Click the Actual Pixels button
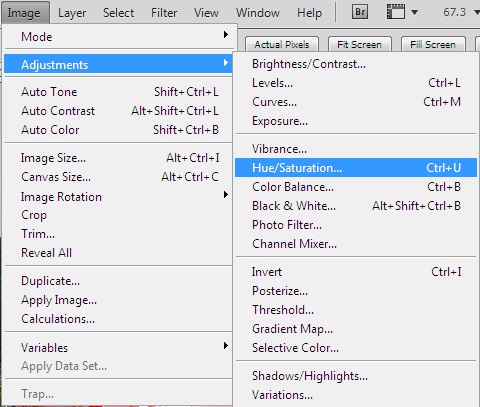Image resolution: width=480 pixels, height=407 pixels. pos(282,44)
